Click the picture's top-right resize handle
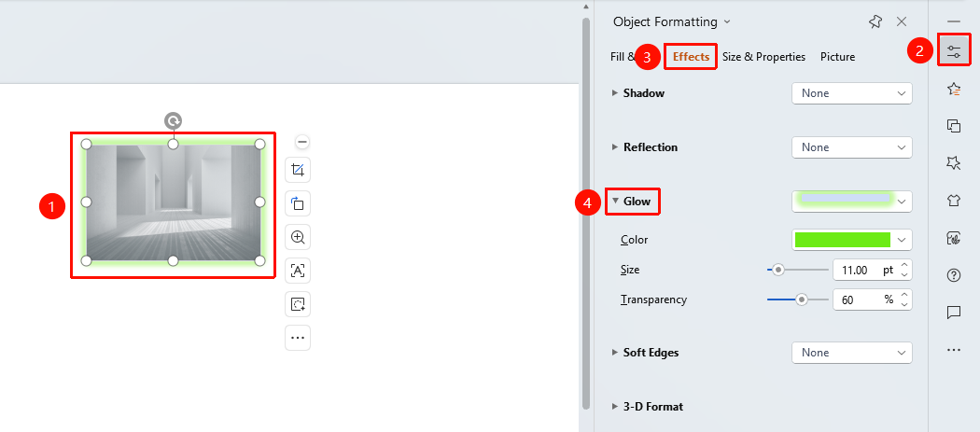 coord(260,145)
